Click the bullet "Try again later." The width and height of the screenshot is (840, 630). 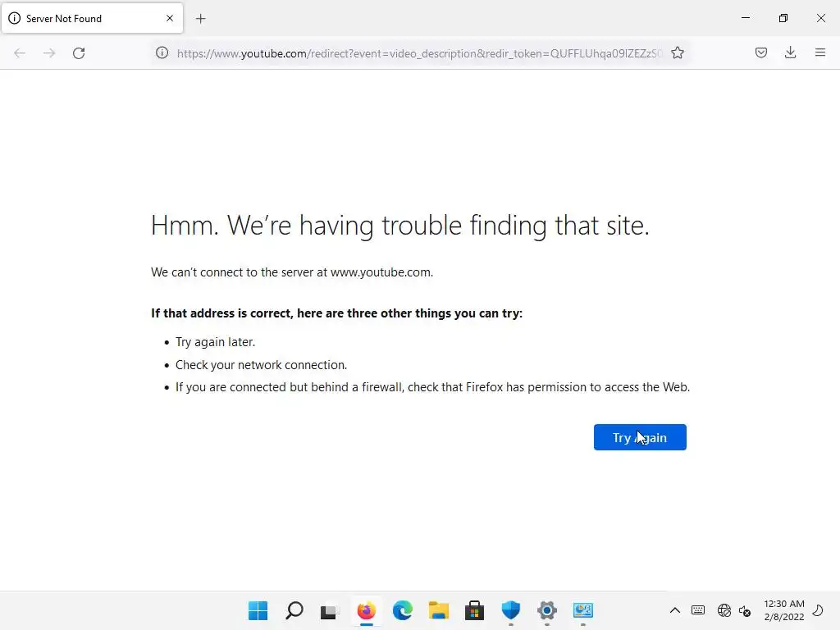216,342
